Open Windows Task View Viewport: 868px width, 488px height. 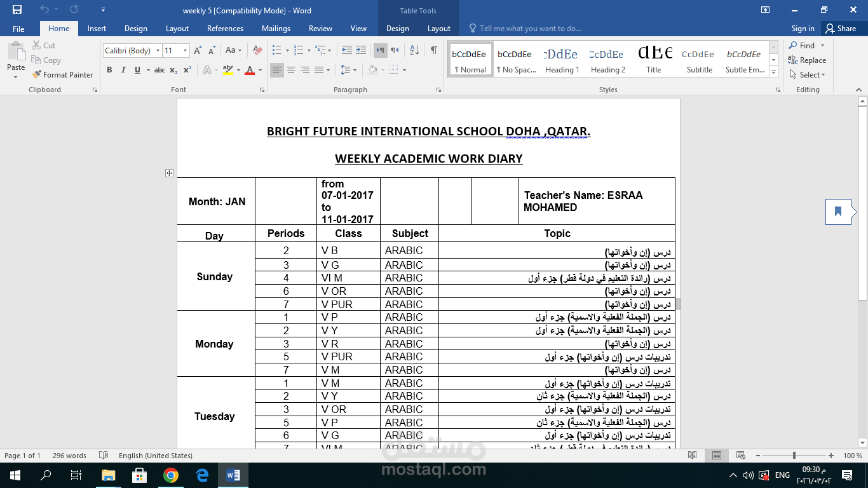pyautogui.click(x=76, y=475)
